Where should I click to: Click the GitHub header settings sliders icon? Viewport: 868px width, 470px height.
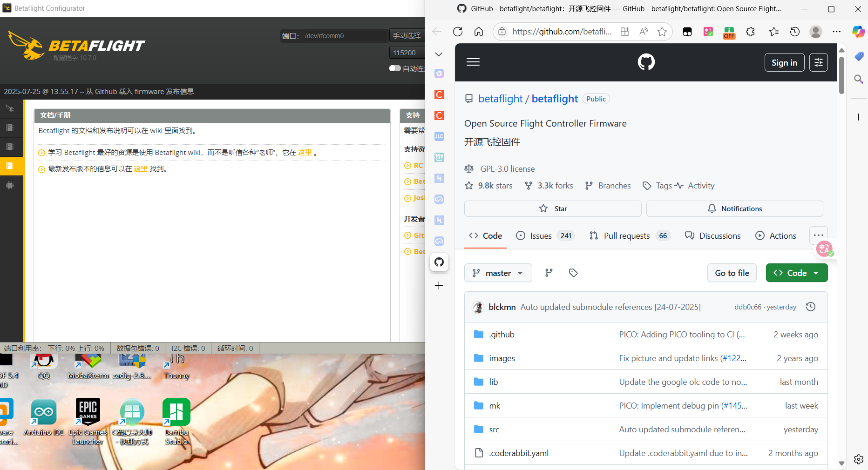[819, 62]
